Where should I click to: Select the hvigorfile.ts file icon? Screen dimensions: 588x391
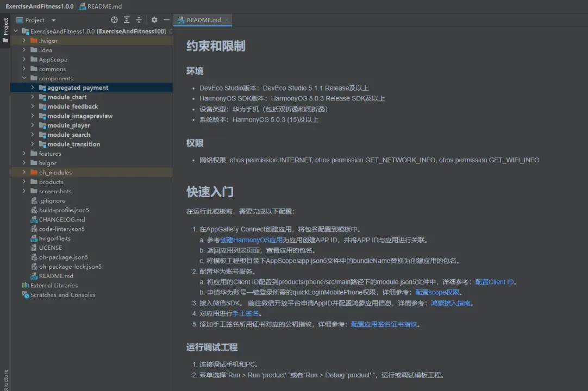33,238
